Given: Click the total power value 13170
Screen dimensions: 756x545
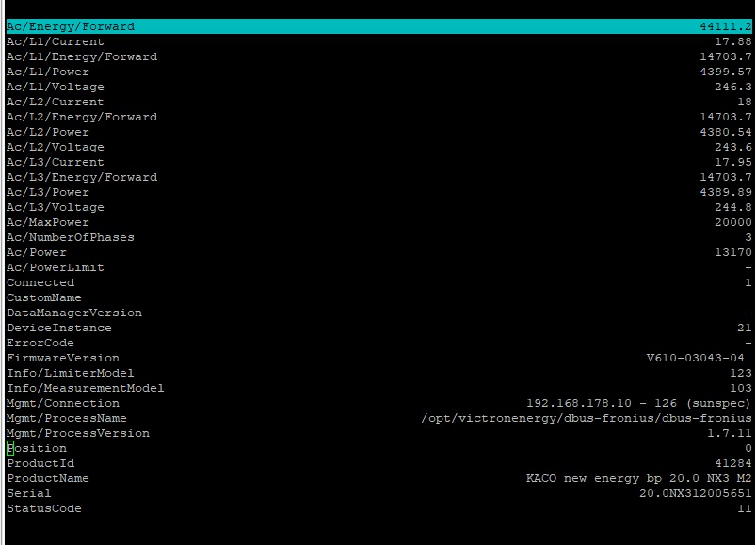Looking at the screenshot, I should 732,252.
